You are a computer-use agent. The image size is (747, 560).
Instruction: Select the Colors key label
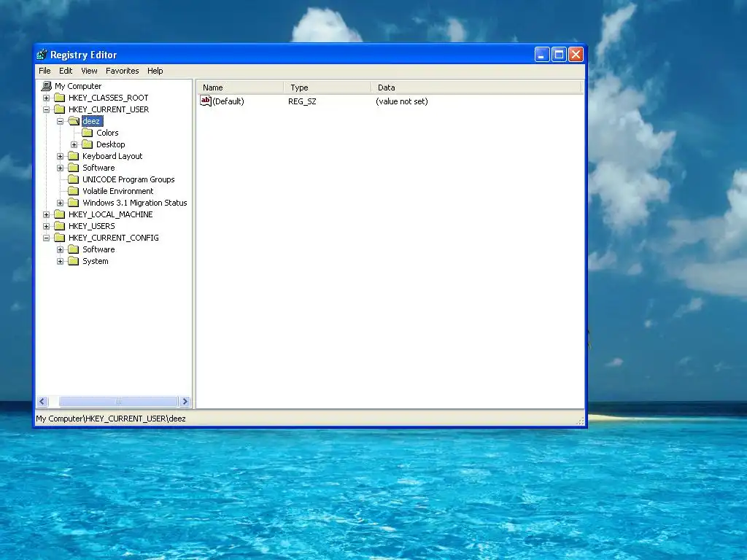tap(107, 133)
